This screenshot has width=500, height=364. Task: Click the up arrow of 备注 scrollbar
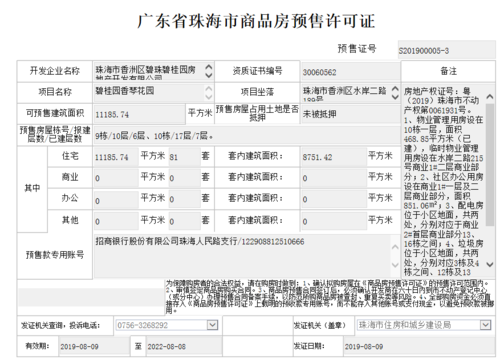point(490,97)
